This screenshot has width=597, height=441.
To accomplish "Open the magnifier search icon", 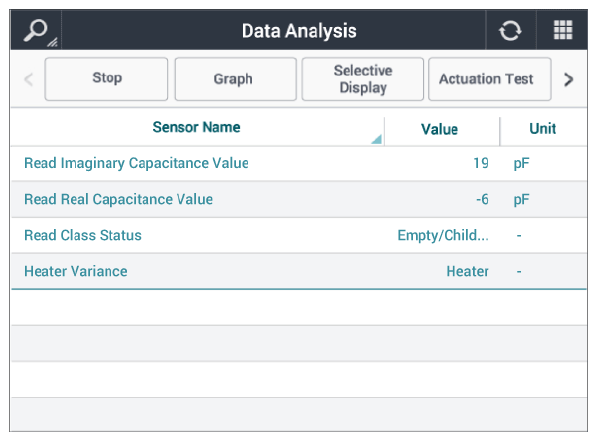I will point(36,30).
